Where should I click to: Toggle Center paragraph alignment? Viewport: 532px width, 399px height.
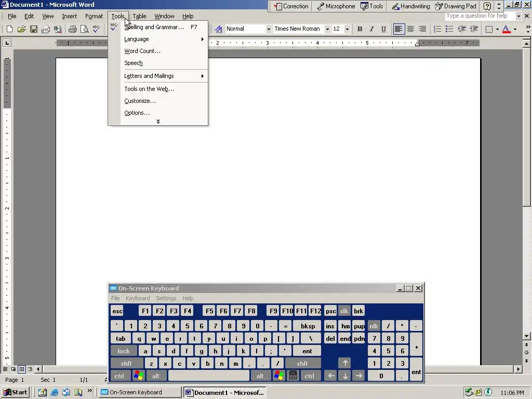click(410, 29)
